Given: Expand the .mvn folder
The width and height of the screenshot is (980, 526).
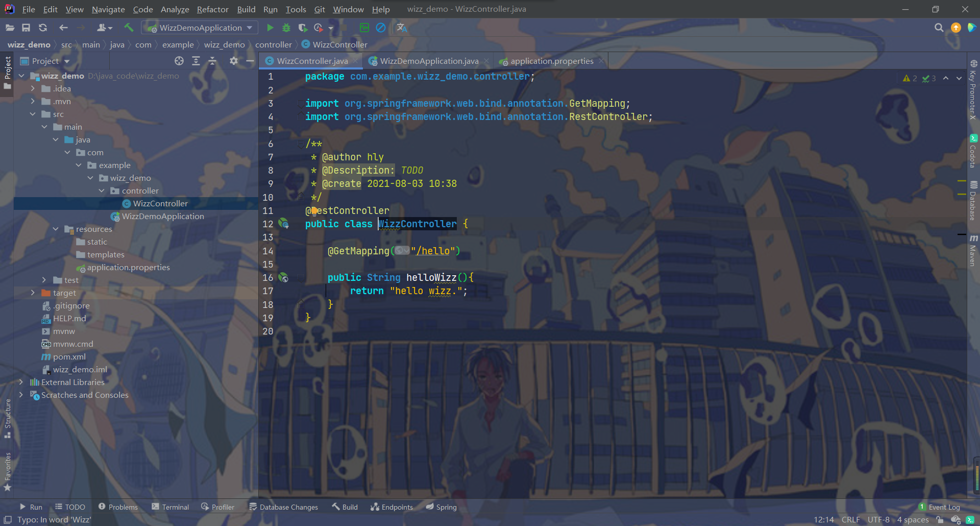Looking at the screenshot, I should pyautogui.click(x=33, y=101).
